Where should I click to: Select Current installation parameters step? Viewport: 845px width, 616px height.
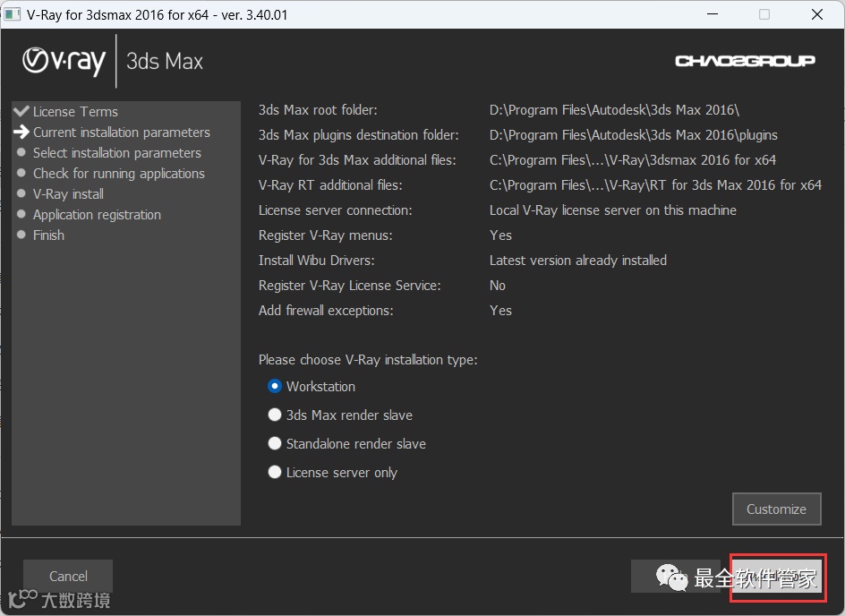(x=122, y=133)
